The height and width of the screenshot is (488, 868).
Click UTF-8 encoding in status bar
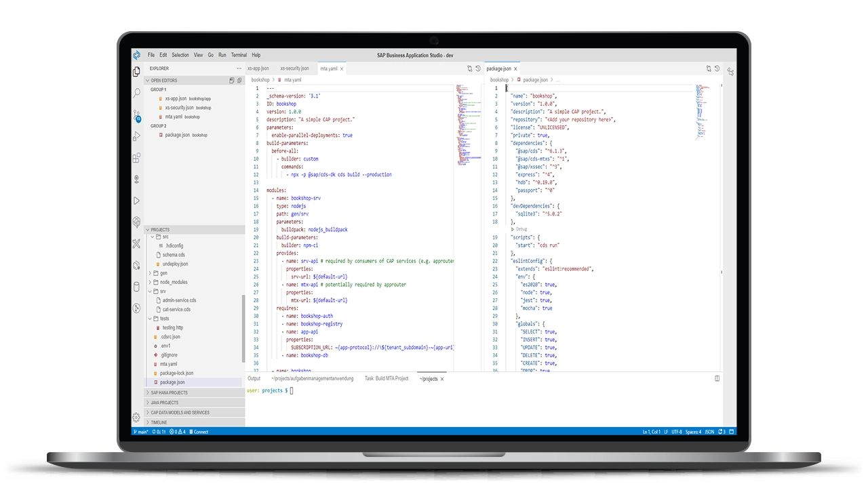pyautogui.click(x=677, y=432)
